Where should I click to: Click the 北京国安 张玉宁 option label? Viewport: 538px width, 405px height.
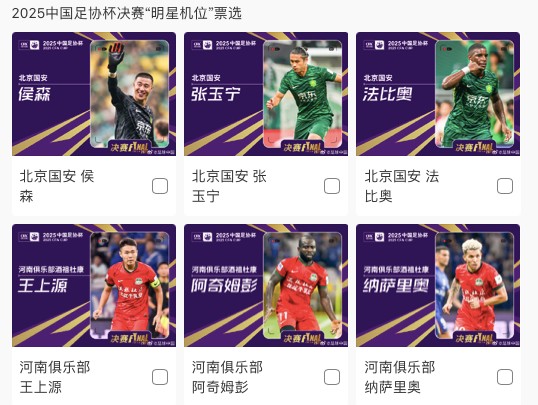[x=229, y=186]
